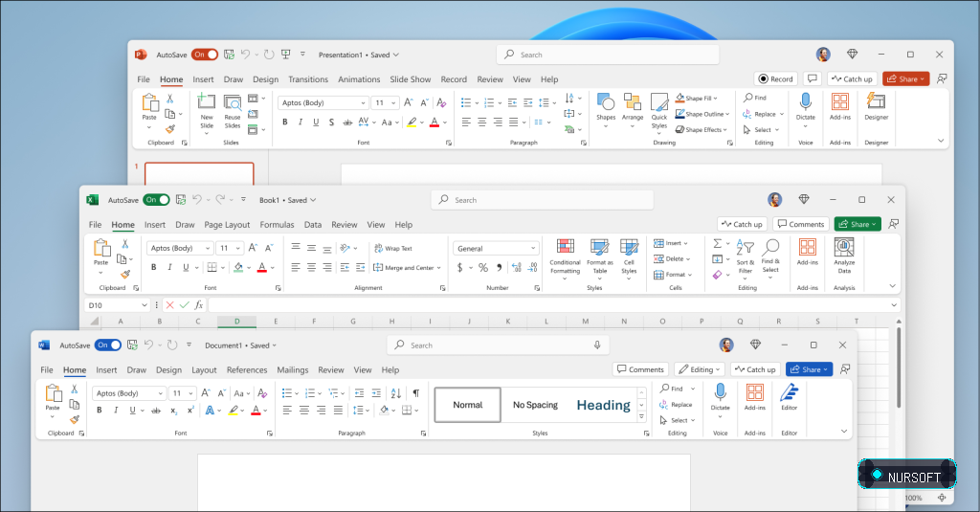Open font size dropdown in Excel
Screen dimensions: 980x512
tap(237, 248)
